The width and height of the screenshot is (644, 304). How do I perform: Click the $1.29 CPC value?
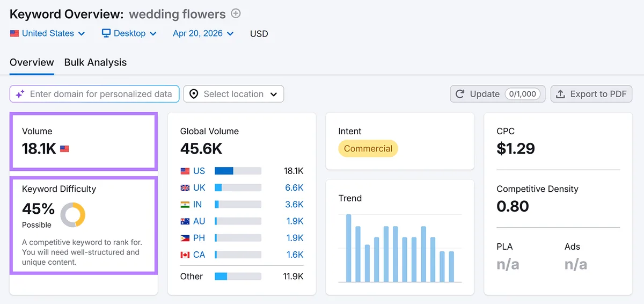click(x=516, y=148)
